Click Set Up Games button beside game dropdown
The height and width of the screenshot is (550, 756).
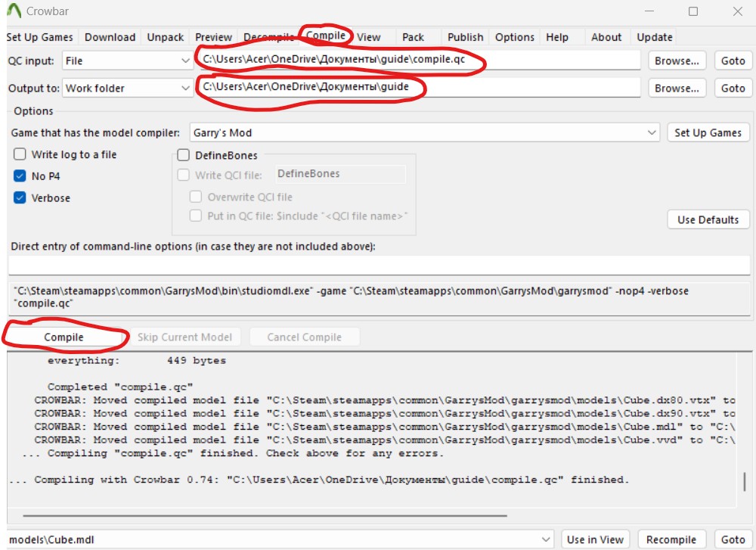click(708, 132)
